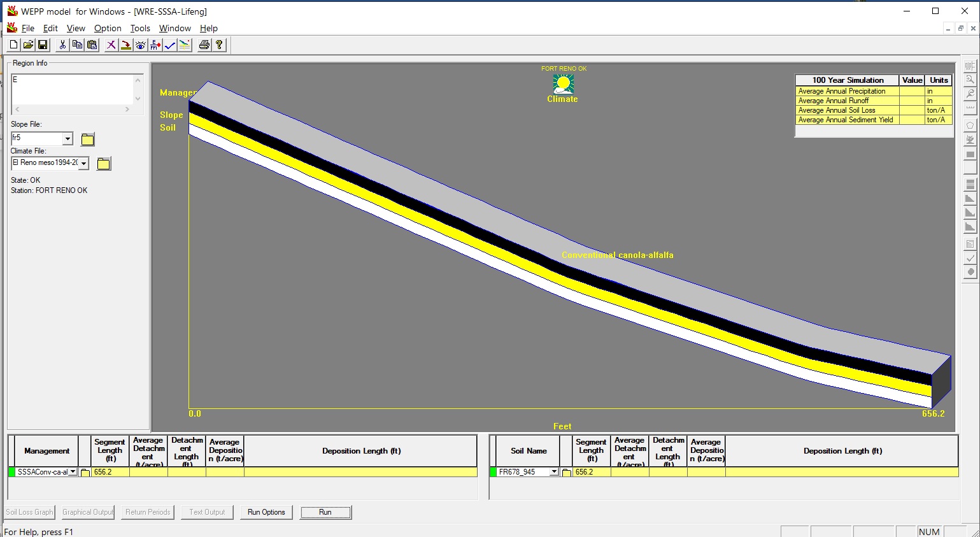This screenshot has height=537, width=980.
Task: Browse slope file with the folder icon
Action: [88, 140]
